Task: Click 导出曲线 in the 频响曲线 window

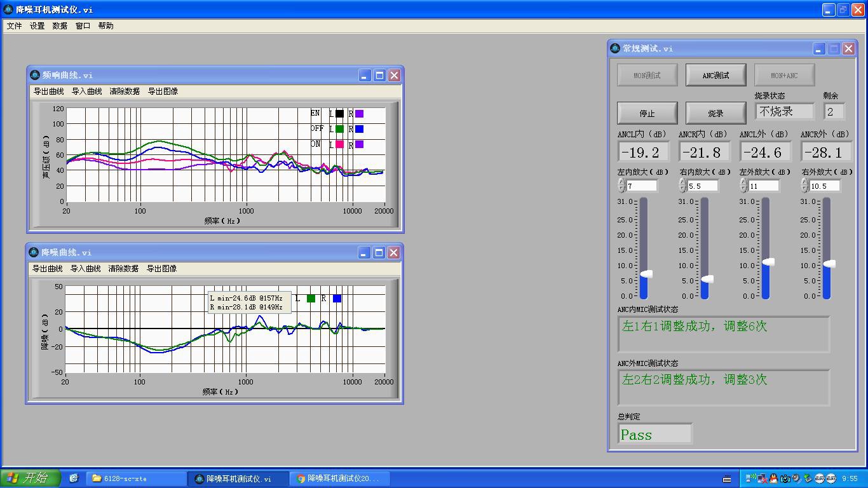Action: [48, 91]
